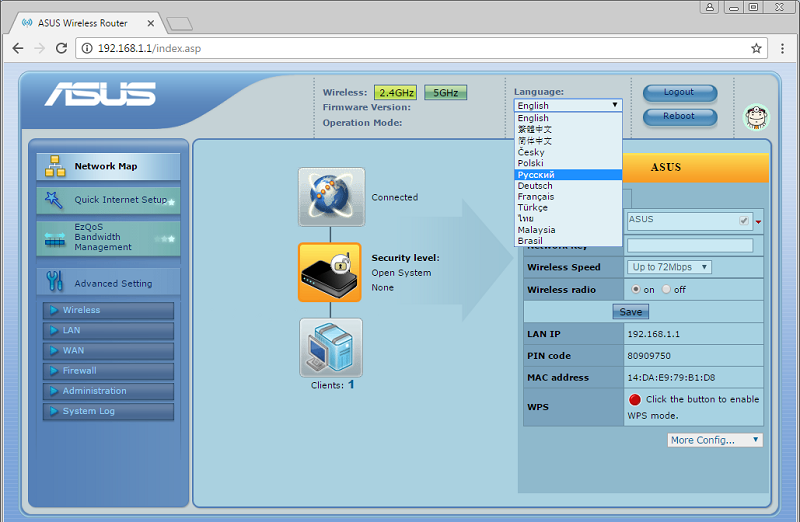Open the Chrome three-dot menu
800x522 pixels.
click(782, 48)
